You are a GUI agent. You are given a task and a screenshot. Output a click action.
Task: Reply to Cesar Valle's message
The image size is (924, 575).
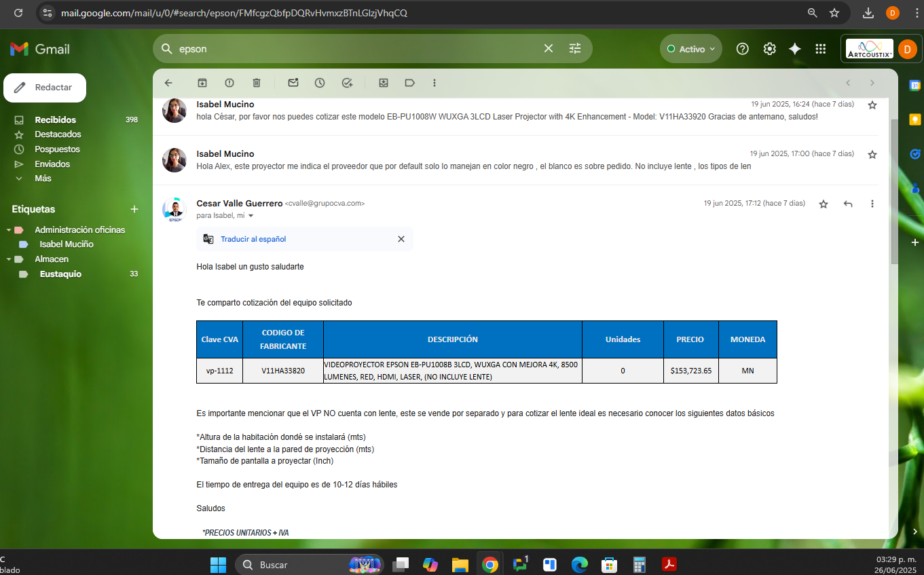pos(848,204)
